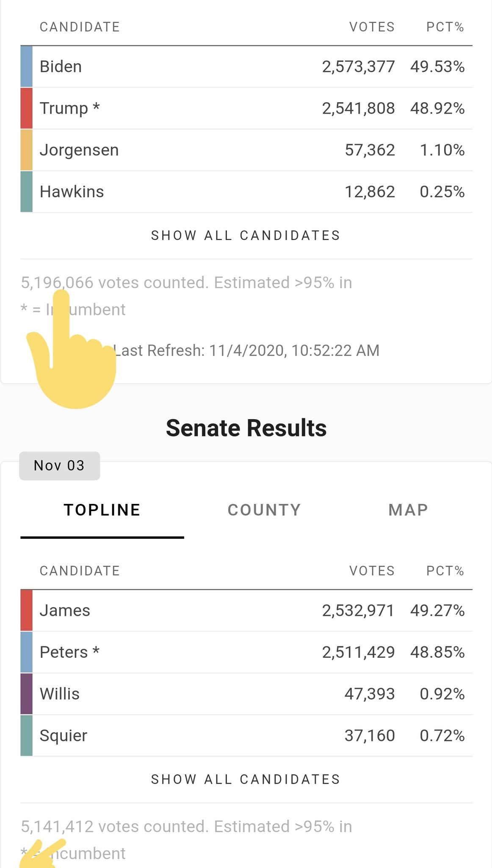Image resolution: width=492 pixels, height=868 pixels.
Task: Click Peters' blue color swatch
Action: [26, 652]
